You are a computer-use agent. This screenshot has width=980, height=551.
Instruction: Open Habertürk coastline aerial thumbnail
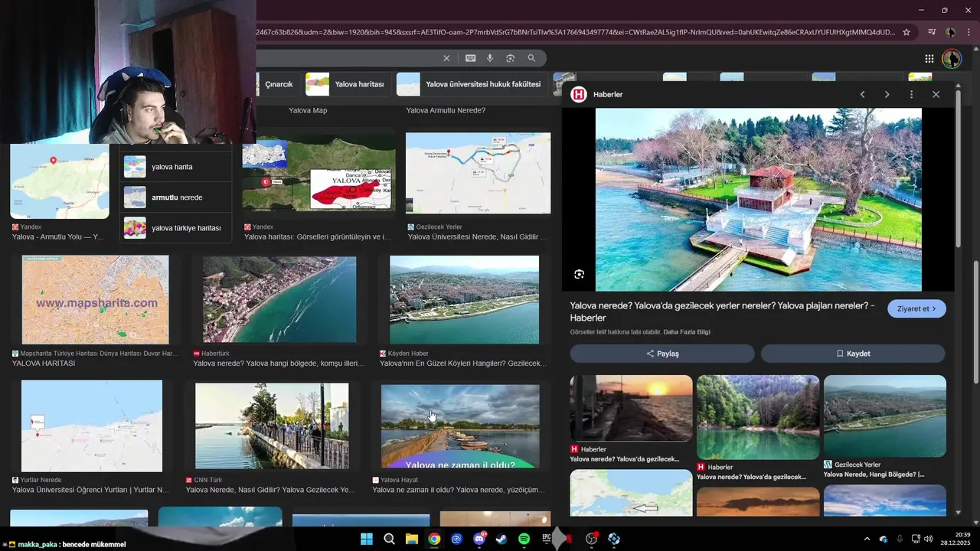[279, 299]
